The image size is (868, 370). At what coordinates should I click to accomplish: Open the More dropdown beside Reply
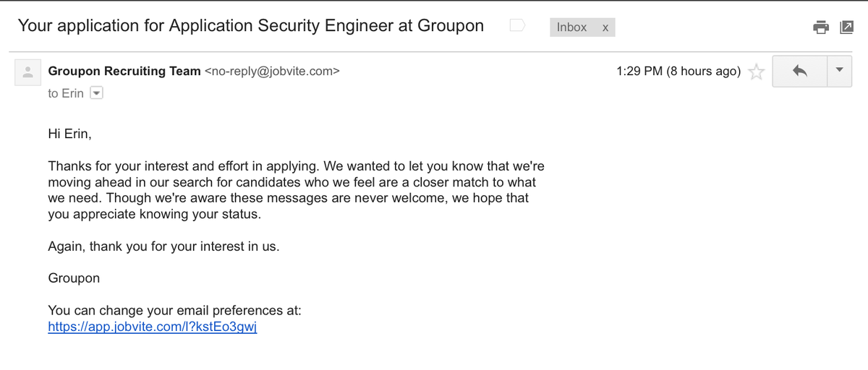(839, 71)
